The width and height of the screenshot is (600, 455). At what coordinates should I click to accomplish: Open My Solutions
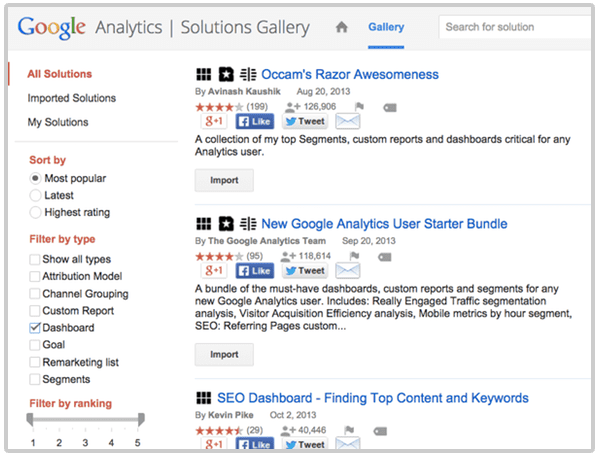pos(58,122)
